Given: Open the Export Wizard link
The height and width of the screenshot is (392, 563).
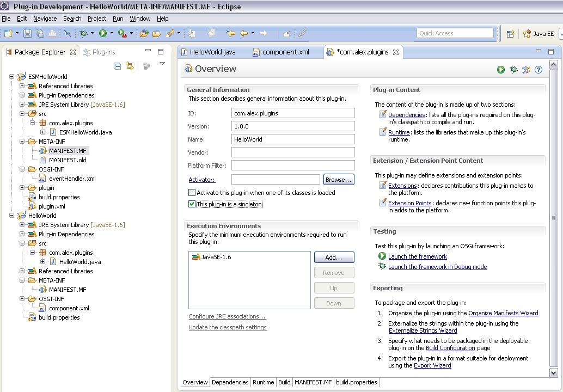Looking at the screenshot, I should click(432, 365).
